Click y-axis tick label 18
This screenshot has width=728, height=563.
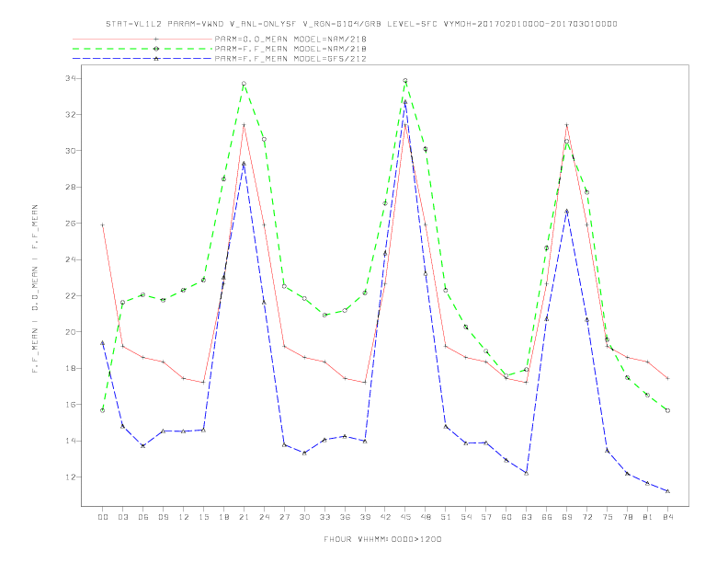point(71,368)
